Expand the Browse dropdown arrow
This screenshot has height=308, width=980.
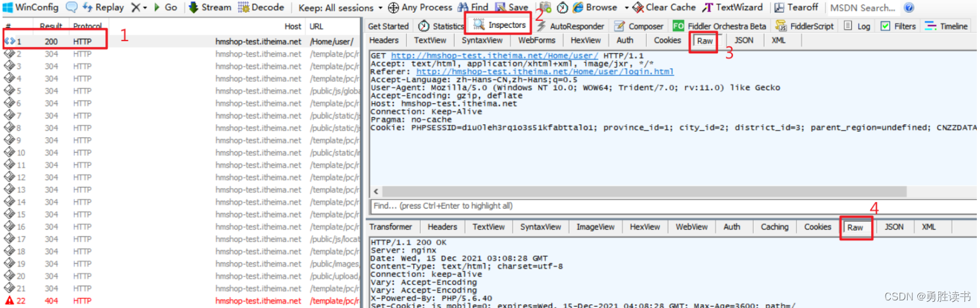click(x=626, y=8)
